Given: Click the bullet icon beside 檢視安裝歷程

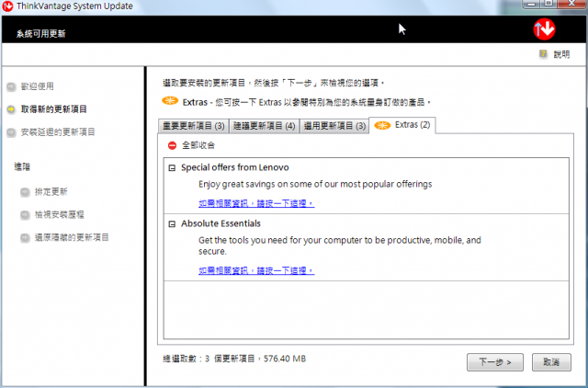Looking at the screenshot, I should point(25,215).
